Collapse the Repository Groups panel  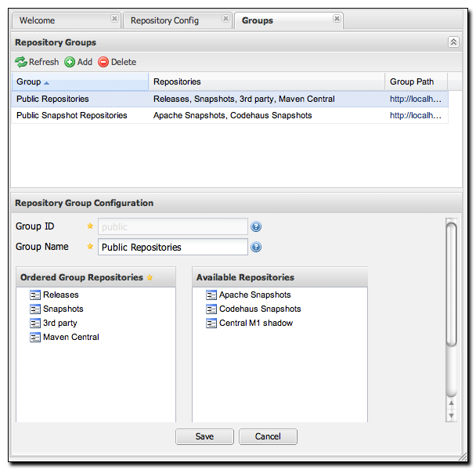(x=453, y=42)
